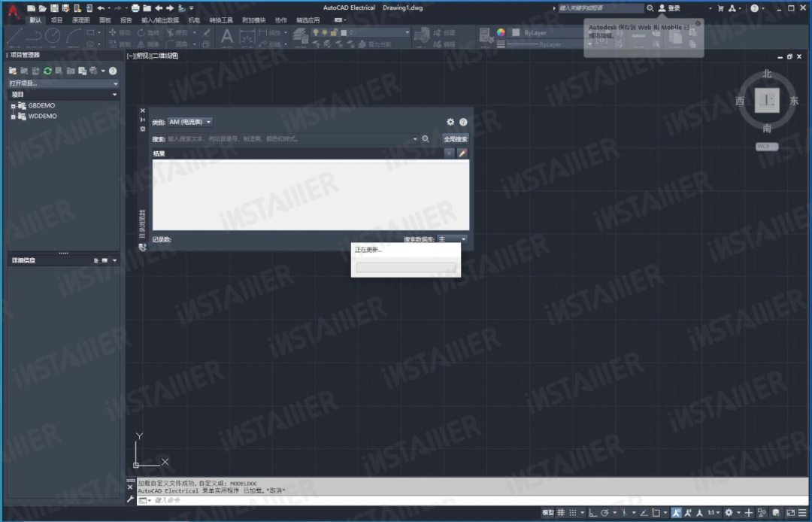The width and height of the screenshot is (812, 522).
Task: Click the Save diskette icon
Action: tap(54, 8)
